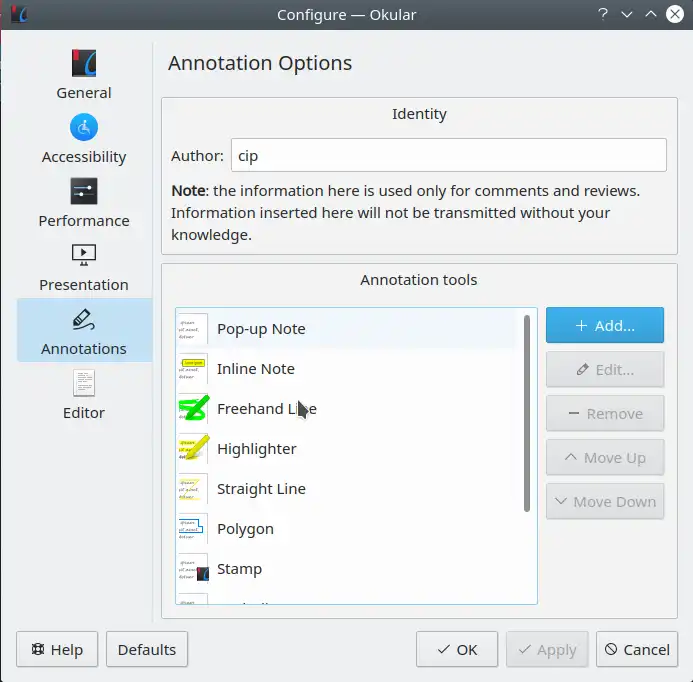This screenshot has width=693, height=682.
Task: Click the Inline Note tool icon
Action: click(x=193, y=369)
